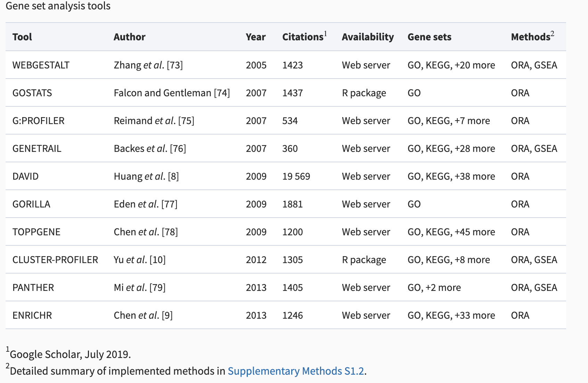
Task: Open citation [75] by Reimand et al.
Action: 186,121
